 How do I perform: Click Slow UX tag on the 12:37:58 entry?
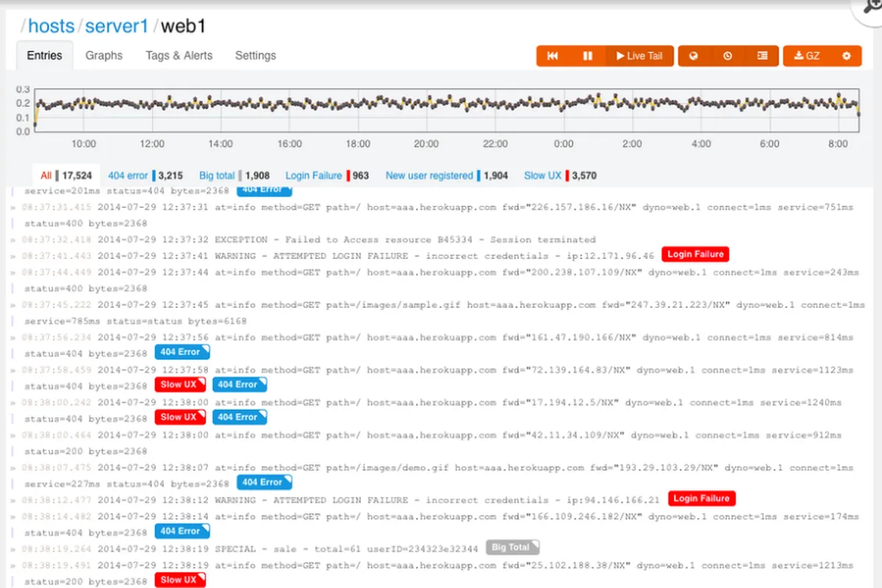[181, 384]
